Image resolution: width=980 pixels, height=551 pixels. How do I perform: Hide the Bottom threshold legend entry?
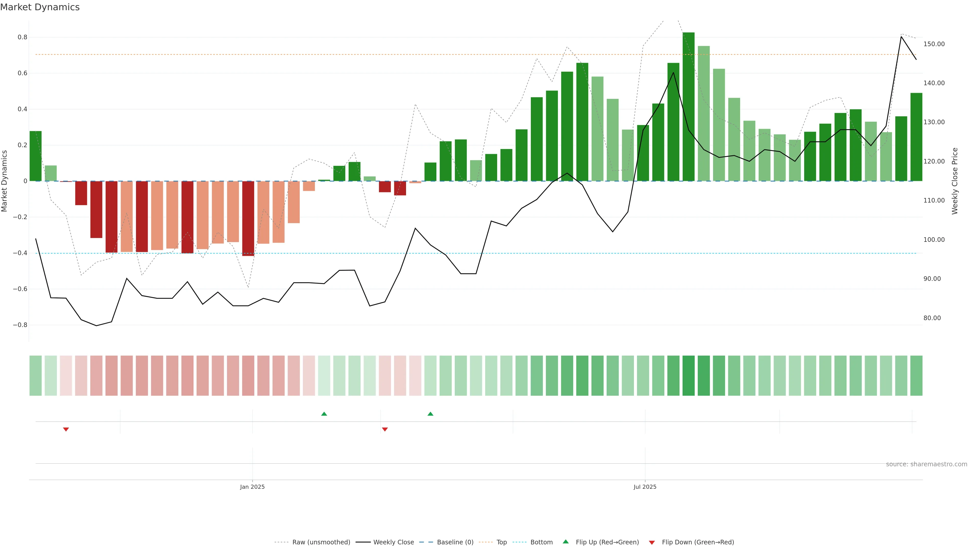(x=541, y=542)
